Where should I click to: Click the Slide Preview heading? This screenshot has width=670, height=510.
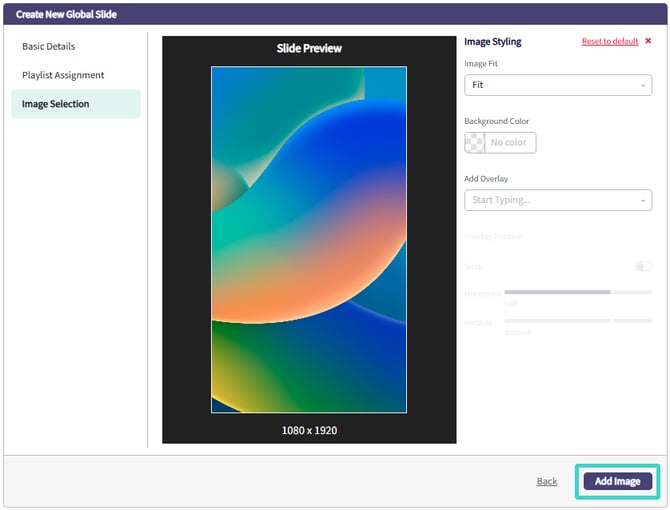click(309, 49)
